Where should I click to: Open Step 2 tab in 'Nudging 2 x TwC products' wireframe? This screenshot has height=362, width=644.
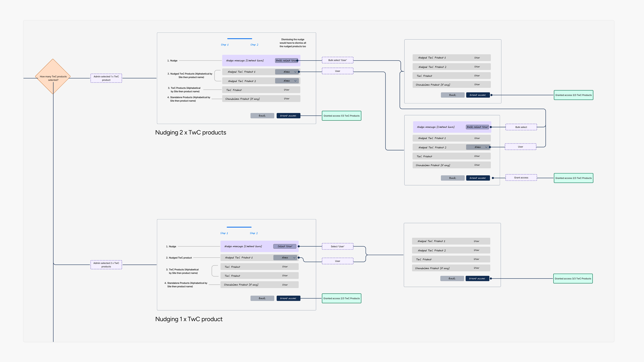click(254, 45)
